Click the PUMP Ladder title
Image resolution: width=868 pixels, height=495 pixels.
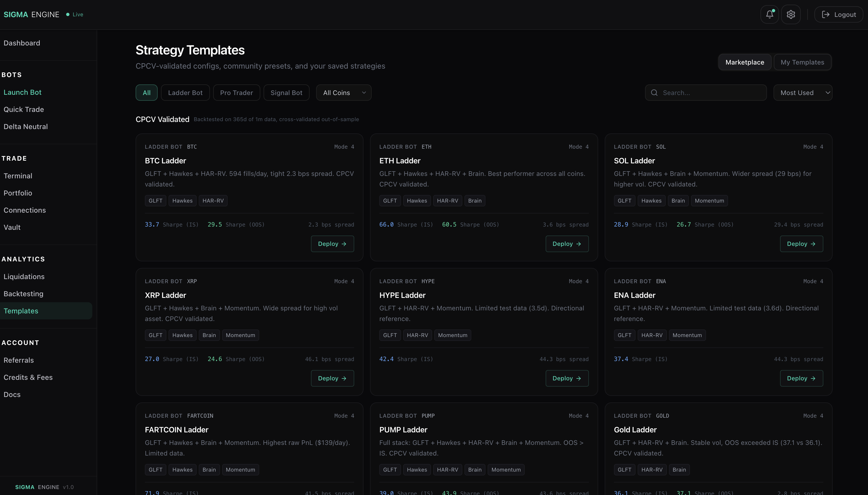(404, 429)
